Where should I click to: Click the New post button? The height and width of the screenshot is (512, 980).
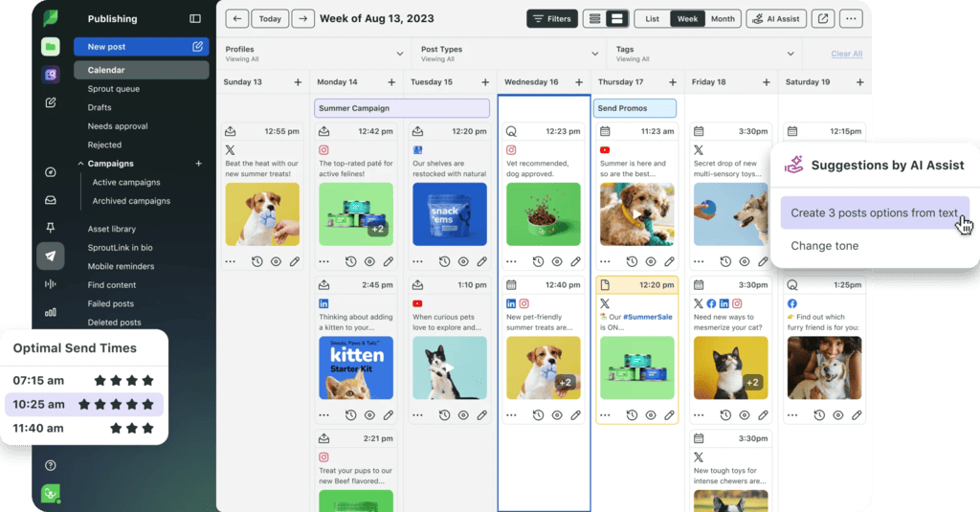tap(142, 46)
